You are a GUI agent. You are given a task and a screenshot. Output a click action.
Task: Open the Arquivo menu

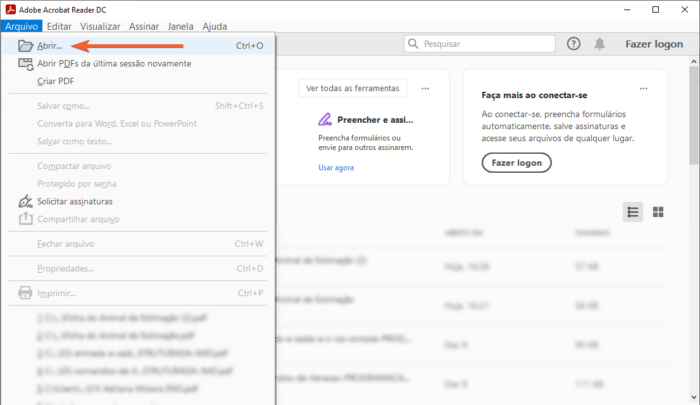pyautogui.click(x=21, y=26)
